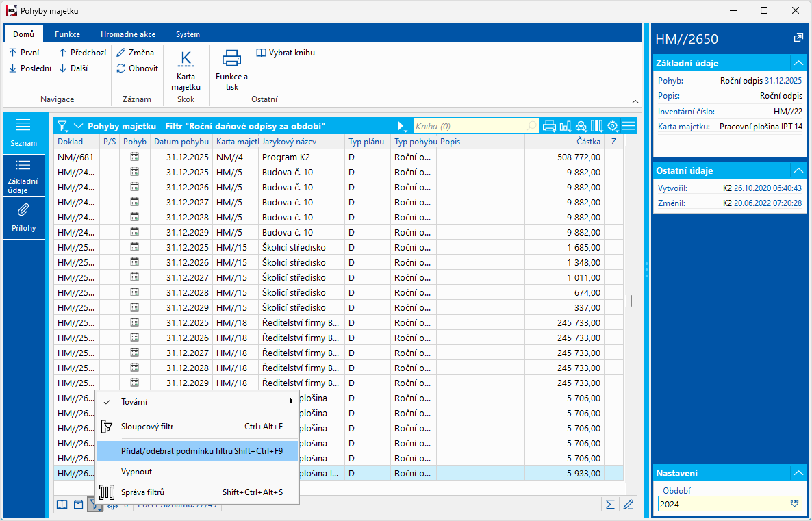Collapse the Nastavení panel section
The width and height of the screenshot is (812, 521).
798,473
